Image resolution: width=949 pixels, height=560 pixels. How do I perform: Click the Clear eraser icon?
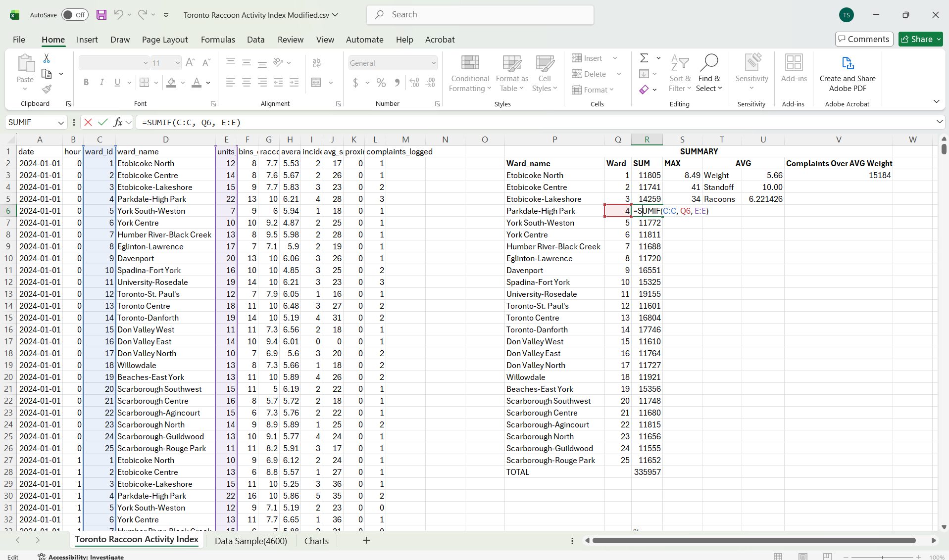tap(644, 90)
